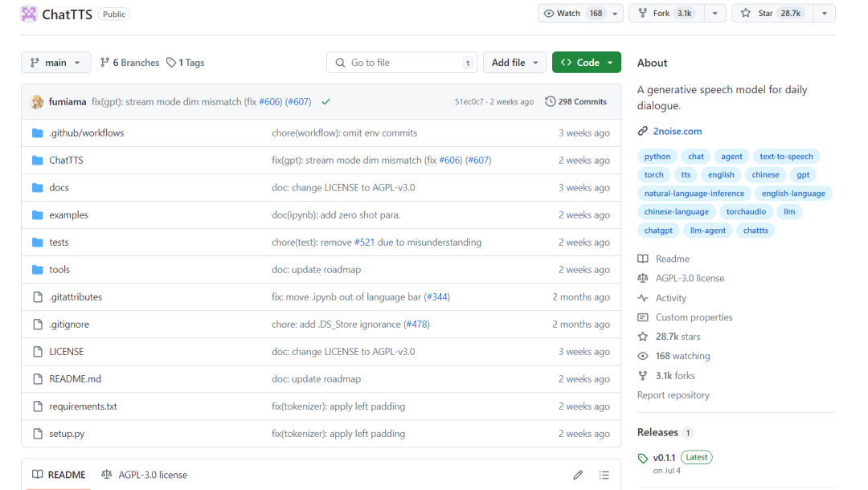
Task: Click commit hash 51ec0c7
Action: [x=469, y=102]
